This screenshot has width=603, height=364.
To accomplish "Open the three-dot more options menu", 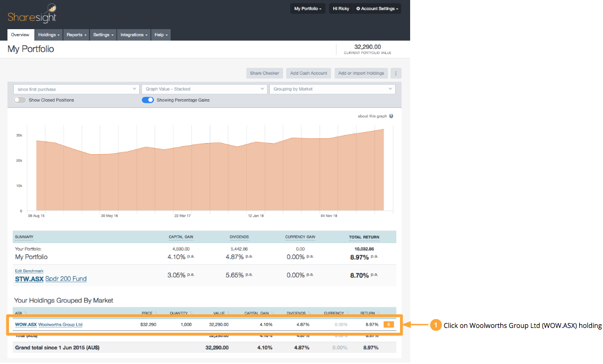I will [396, 73].
